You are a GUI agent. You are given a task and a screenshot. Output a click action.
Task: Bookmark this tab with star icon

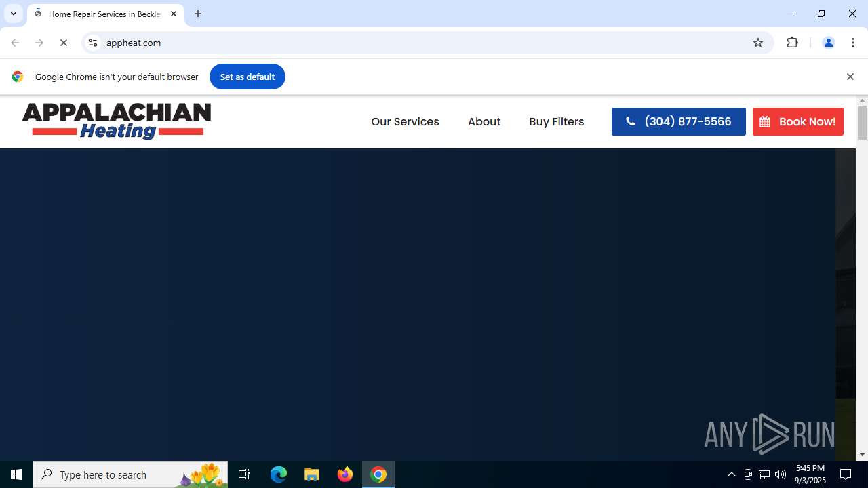click(758, 43)
